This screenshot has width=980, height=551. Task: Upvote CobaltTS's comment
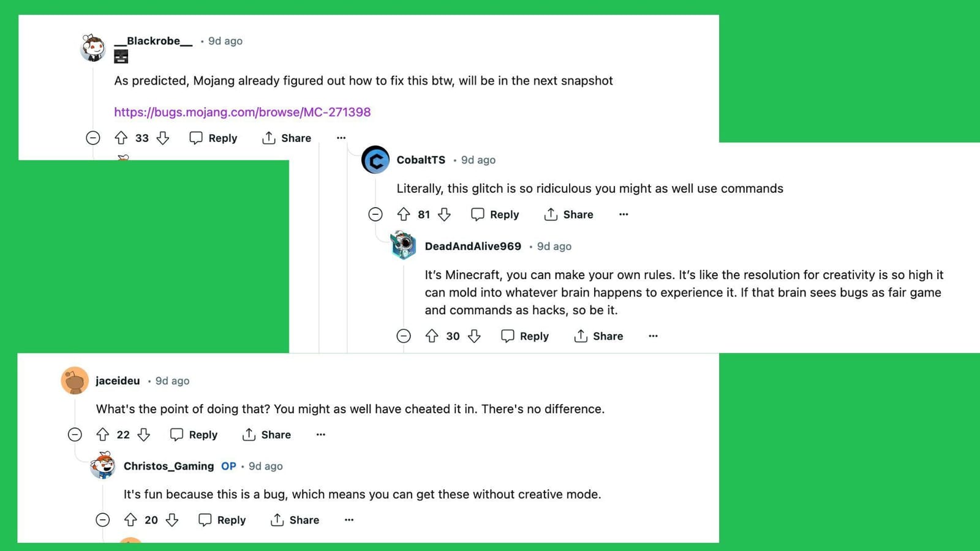[x=404, y=214]
